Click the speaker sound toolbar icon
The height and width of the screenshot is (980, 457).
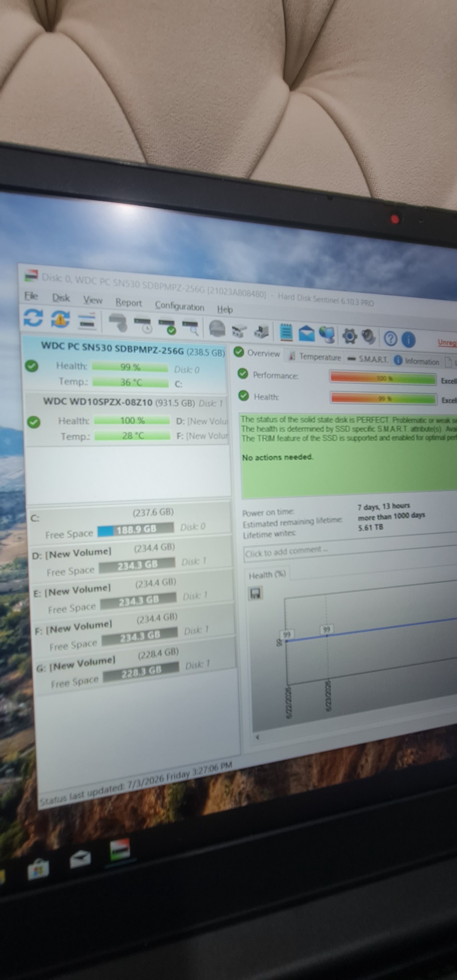tap(368, 337)
